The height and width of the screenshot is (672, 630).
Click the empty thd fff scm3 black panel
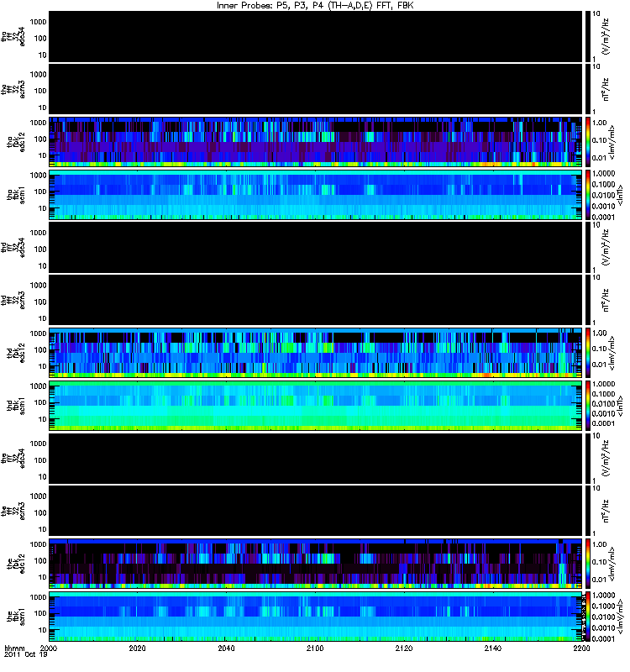[316, 300]
